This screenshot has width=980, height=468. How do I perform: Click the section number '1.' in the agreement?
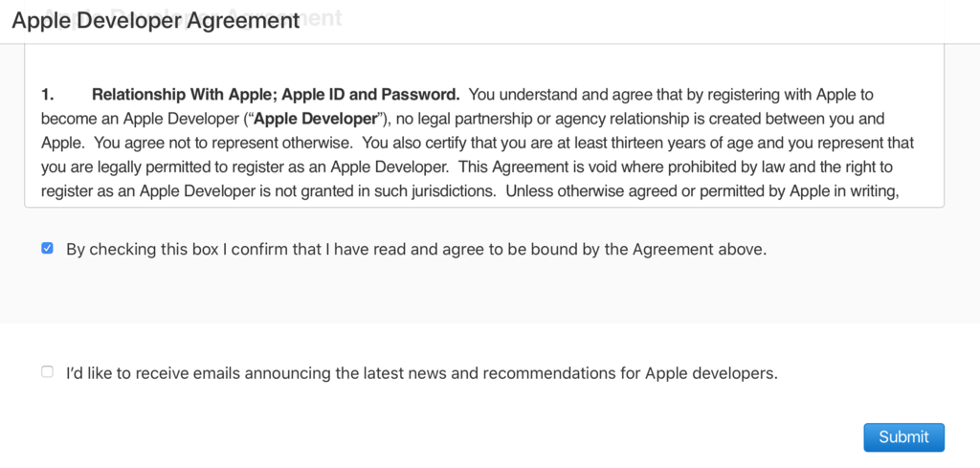tap(48, 95)
